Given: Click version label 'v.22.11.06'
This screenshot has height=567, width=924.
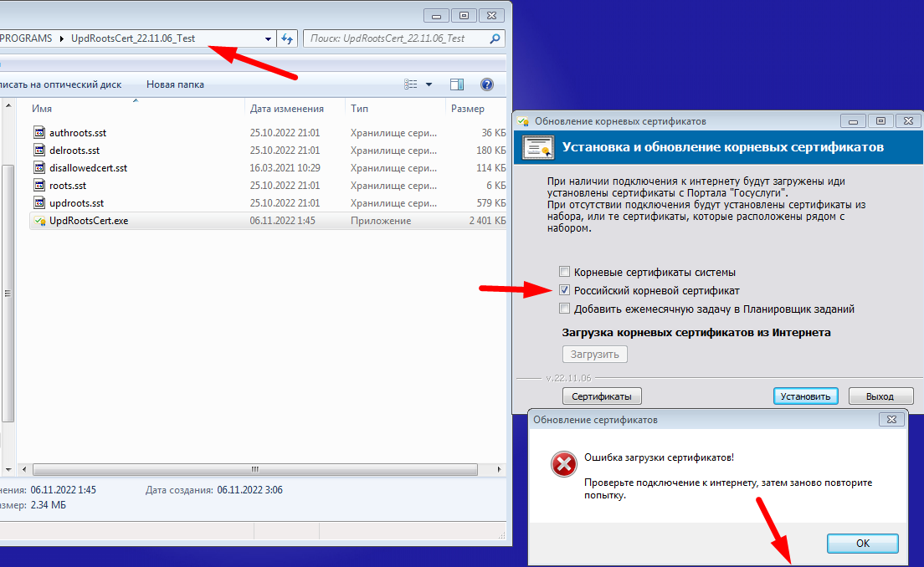Looking at the screenshot, I should [x=568, y=378].
